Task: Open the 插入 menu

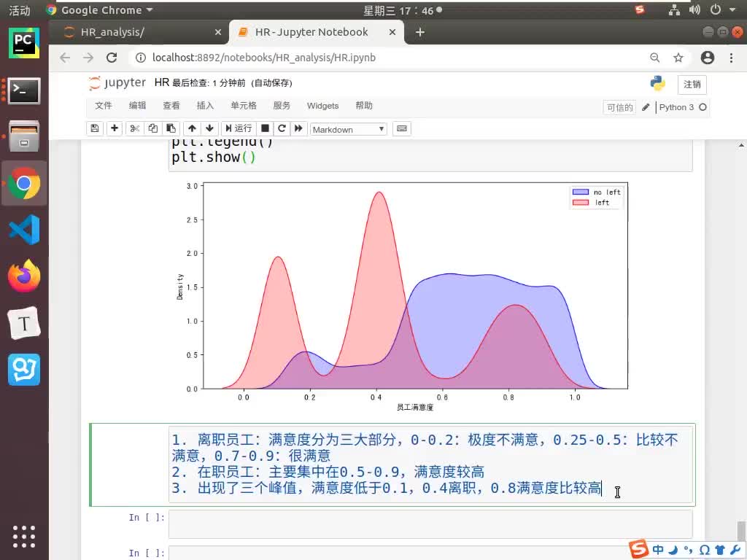Action: click(205, 106)
